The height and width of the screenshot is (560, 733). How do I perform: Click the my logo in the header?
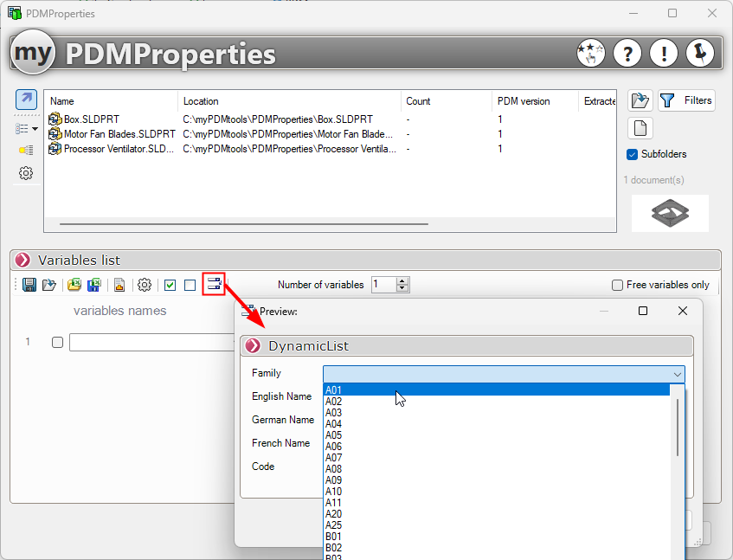point(33,52)
